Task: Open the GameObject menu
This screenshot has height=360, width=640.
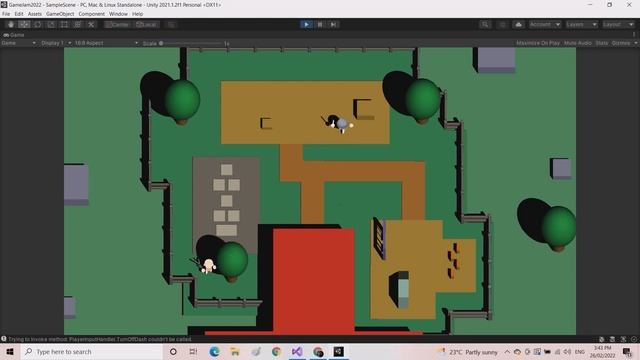Action: (60, 14)
